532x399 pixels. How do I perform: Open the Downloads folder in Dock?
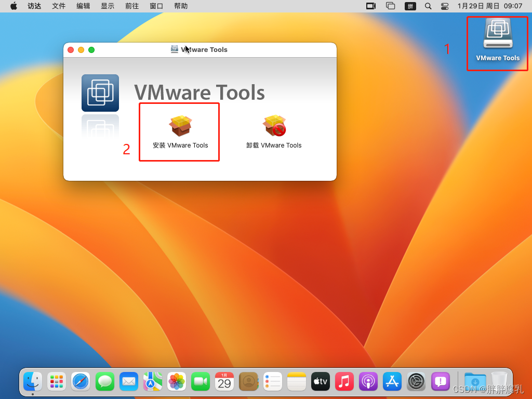pyautogui.click(x=475, y=382)
